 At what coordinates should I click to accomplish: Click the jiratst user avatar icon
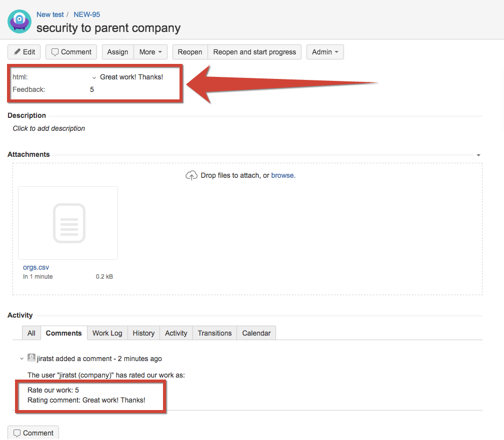coord(31,358)
